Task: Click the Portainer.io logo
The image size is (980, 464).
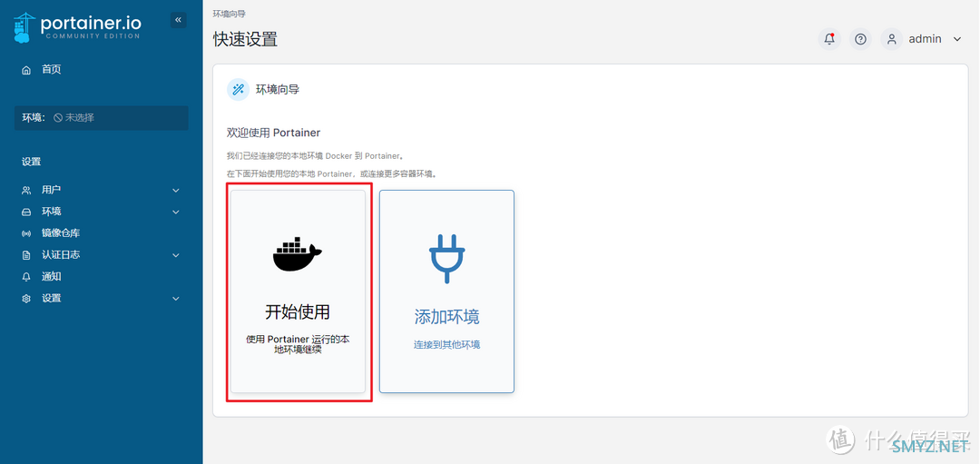Action: [77, 28]
